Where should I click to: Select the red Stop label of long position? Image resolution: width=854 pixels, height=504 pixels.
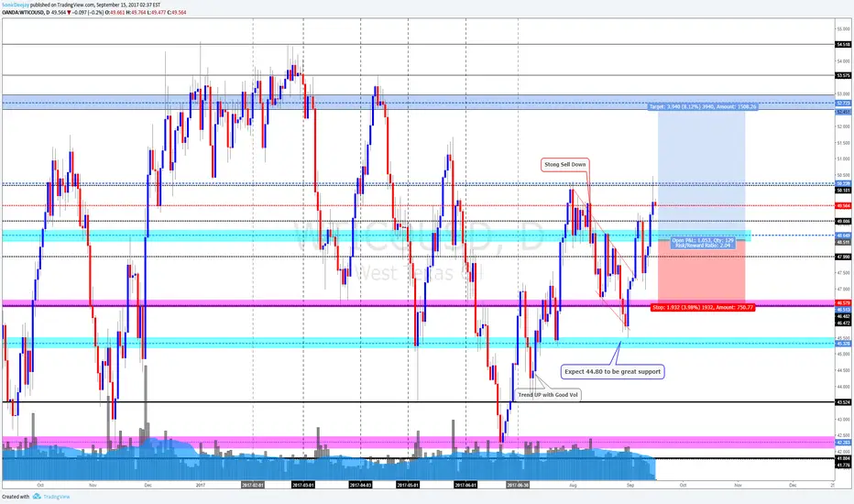click(x=703, y=308)
